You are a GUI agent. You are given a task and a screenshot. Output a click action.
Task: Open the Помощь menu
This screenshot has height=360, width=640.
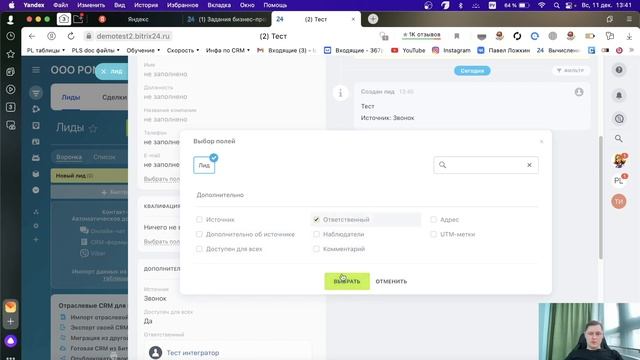pyautogui.click(x=275, y=5)
